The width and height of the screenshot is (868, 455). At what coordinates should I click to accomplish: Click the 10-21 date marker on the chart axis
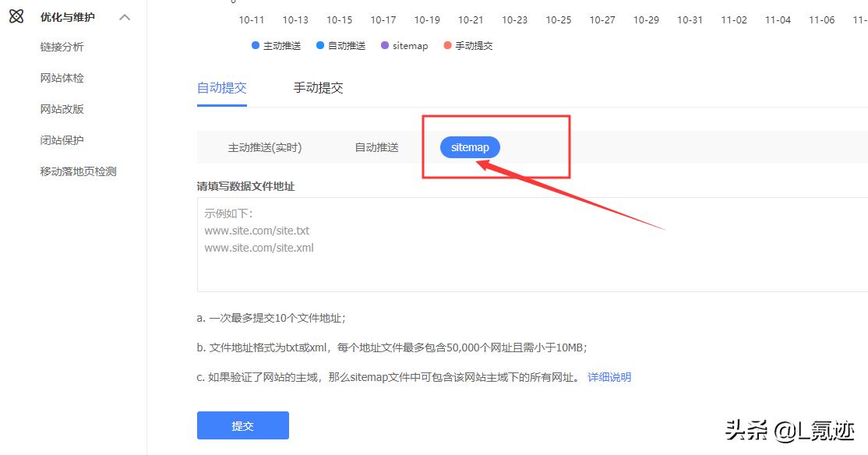tap(471, 19)
